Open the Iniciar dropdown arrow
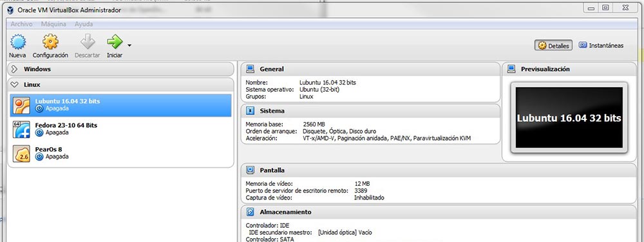 click(x=129, y=45)
